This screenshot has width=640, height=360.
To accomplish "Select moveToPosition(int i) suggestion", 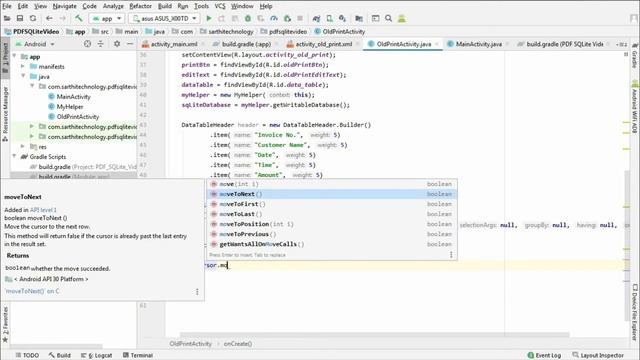I will coord(332,224).
